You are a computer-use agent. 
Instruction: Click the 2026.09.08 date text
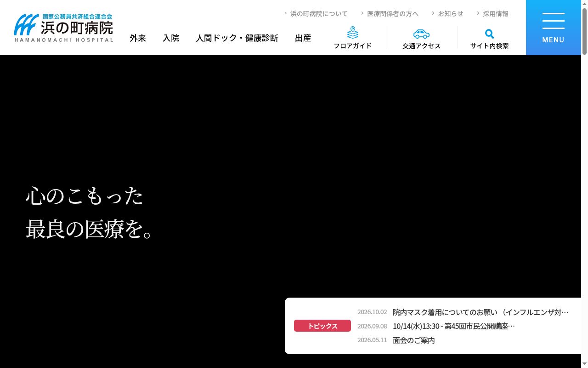(372, 326)
